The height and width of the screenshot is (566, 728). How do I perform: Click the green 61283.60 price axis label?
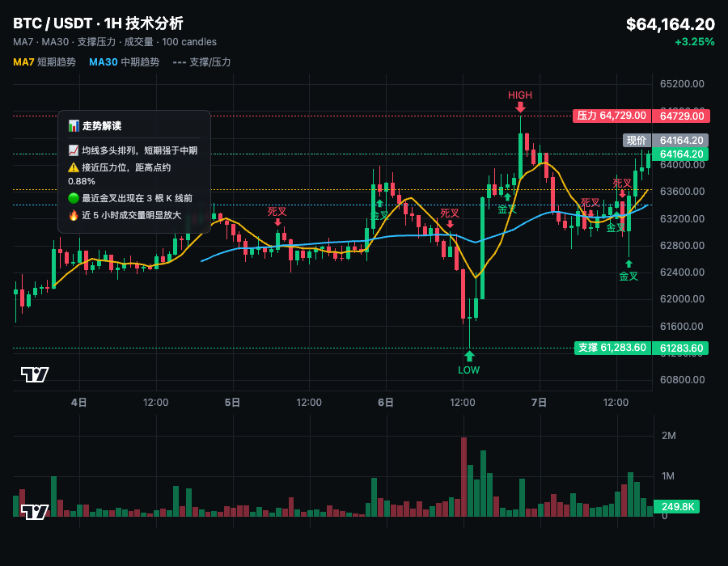point(680,348)
